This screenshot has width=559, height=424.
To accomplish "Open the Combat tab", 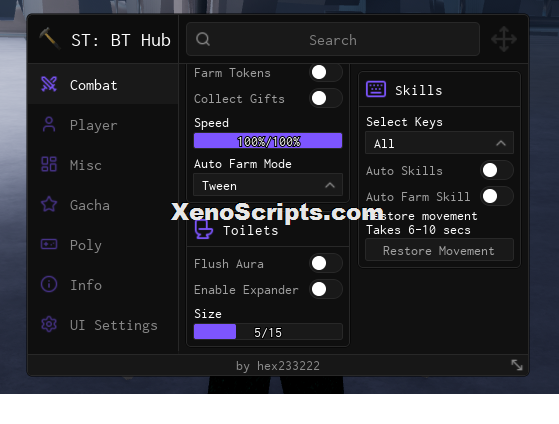I will (x=103, y=85).
